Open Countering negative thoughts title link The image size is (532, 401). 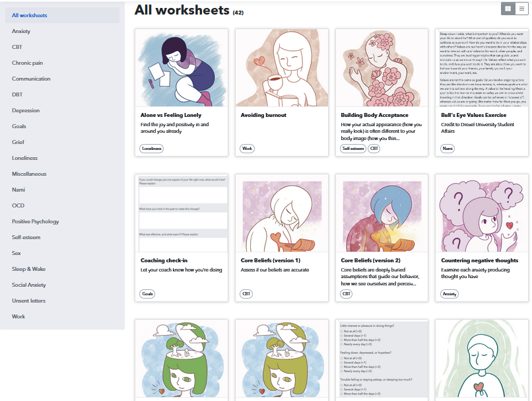479,260
